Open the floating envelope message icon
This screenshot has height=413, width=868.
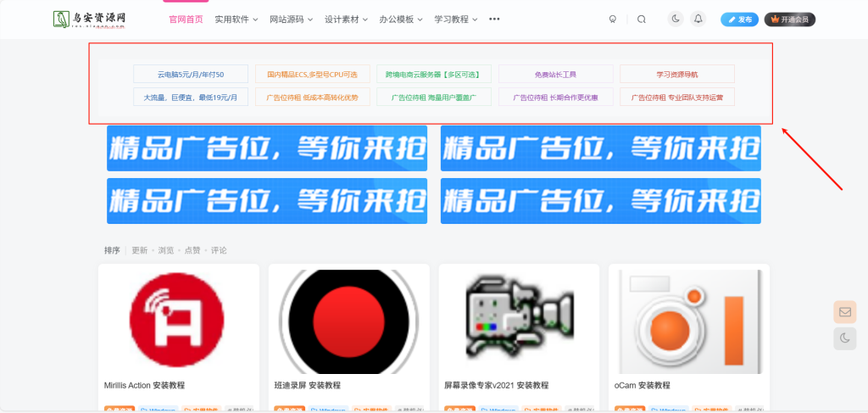(845, 312)
